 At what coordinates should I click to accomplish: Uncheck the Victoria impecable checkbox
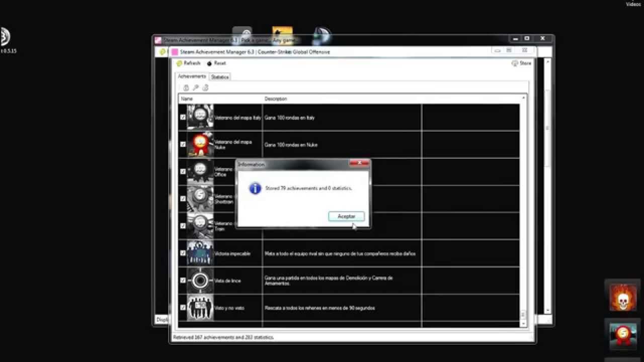183,253
